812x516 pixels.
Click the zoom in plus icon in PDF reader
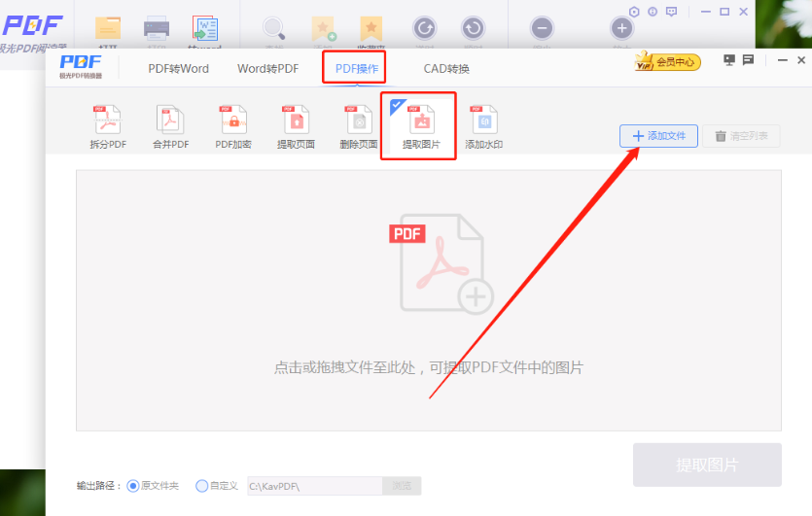pyautogui.click(x=622, y=28)
